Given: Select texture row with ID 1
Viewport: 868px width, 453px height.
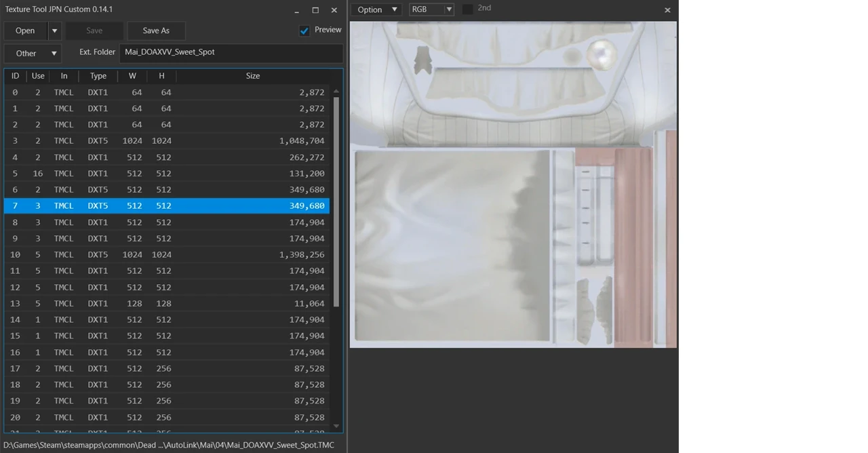Looking at the screenshot, I should coord(167,109).
